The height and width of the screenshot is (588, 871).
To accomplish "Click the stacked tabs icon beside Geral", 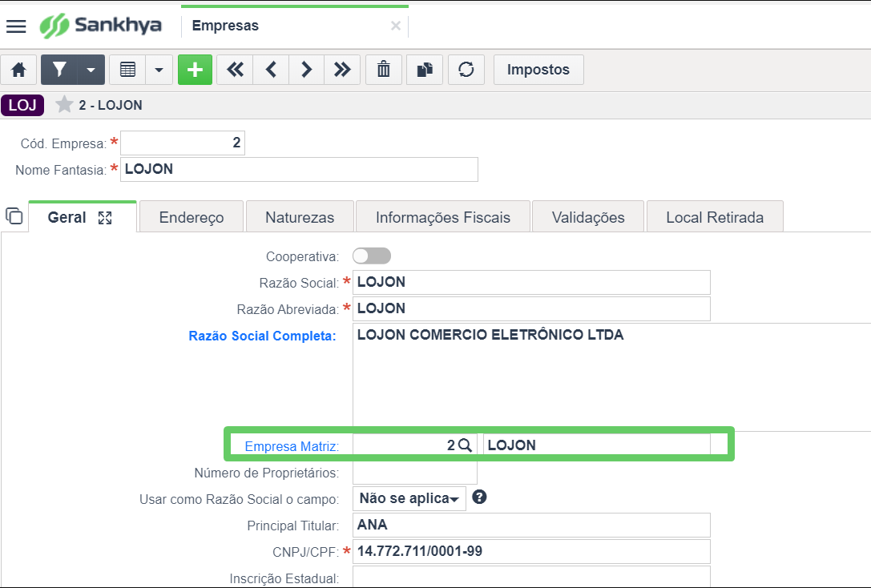I will 14,215.
